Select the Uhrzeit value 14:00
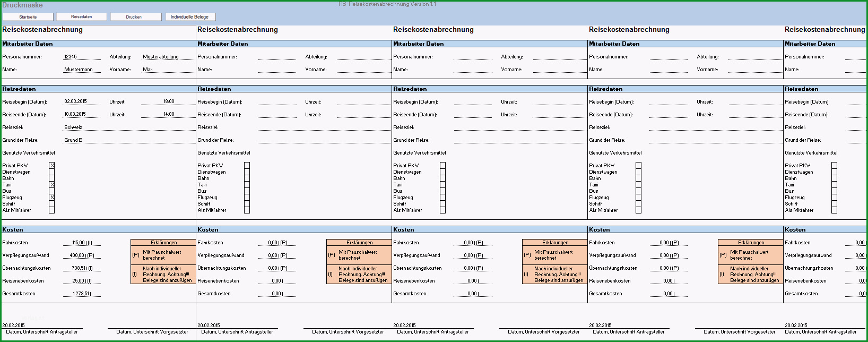 168,114
